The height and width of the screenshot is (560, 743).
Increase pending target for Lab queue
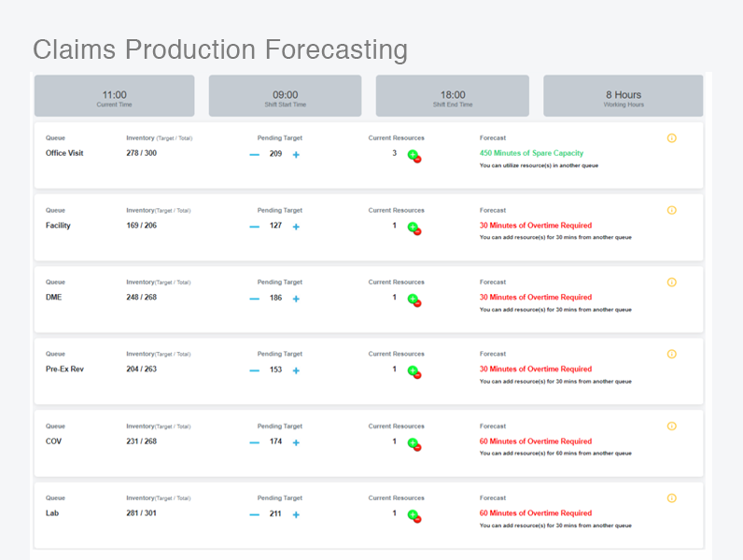pos(296,514)
